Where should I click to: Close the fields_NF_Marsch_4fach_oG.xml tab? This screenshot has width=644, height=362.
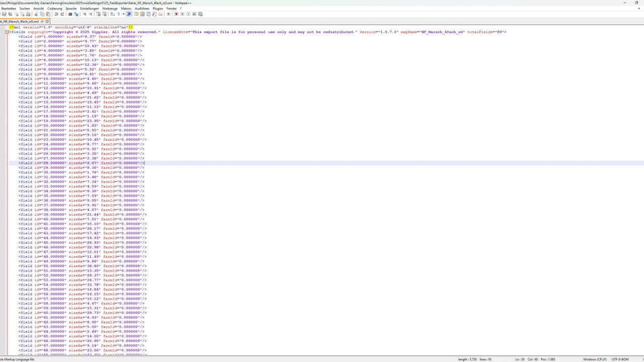point(47,22)
